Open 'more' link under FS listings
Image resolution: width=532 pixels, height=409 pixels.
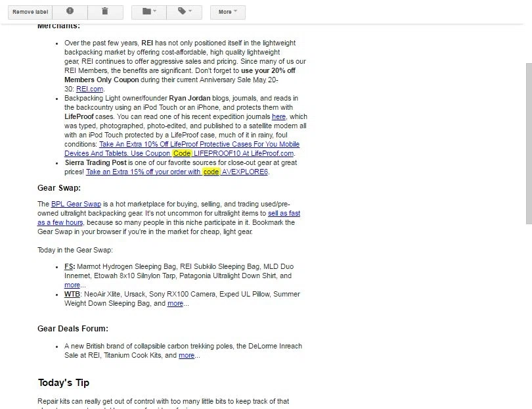[x=72, y=285]
